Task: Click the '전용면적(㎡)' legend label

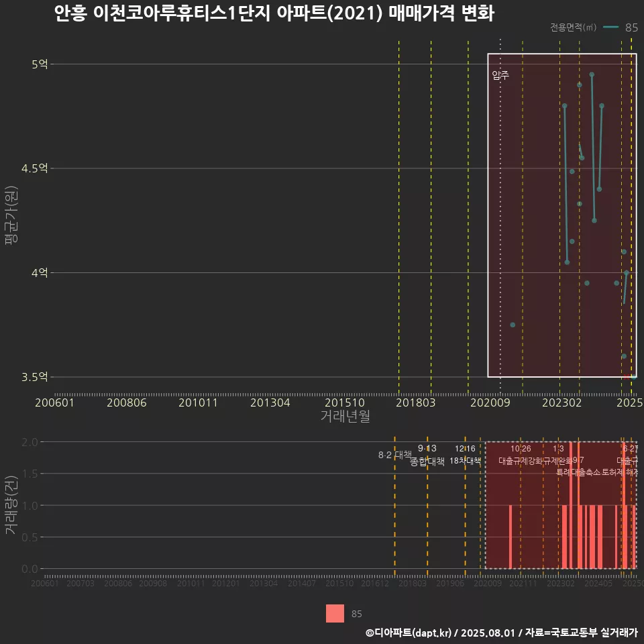Action: 573,27
